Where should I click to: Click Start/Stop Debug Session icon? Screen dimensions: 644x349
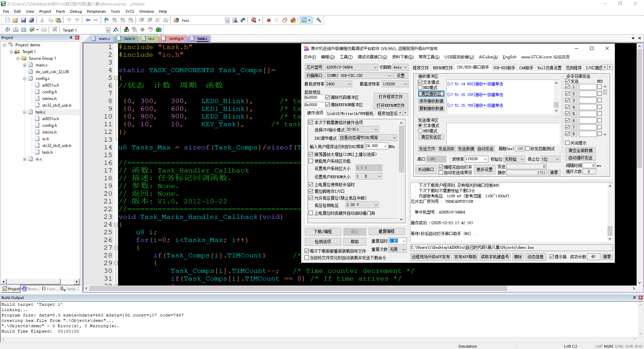click(x=254, y=20)
